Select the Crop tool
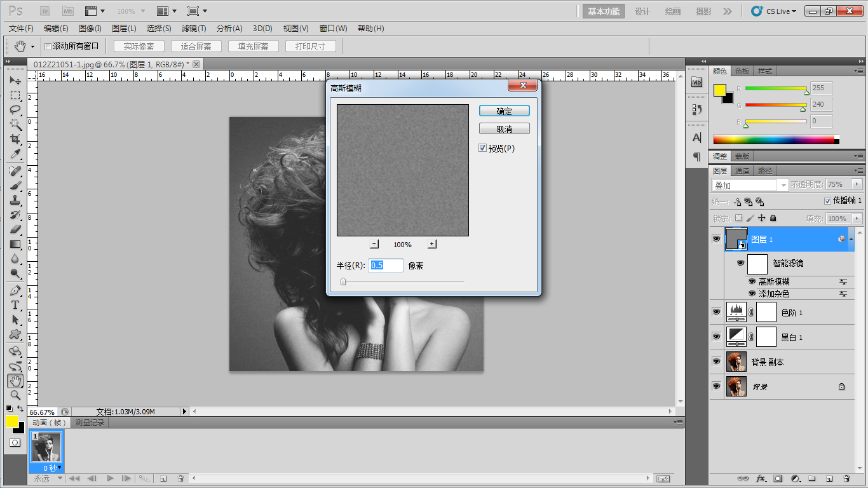Screen dimensions: 868x488 tap(15, 139)
